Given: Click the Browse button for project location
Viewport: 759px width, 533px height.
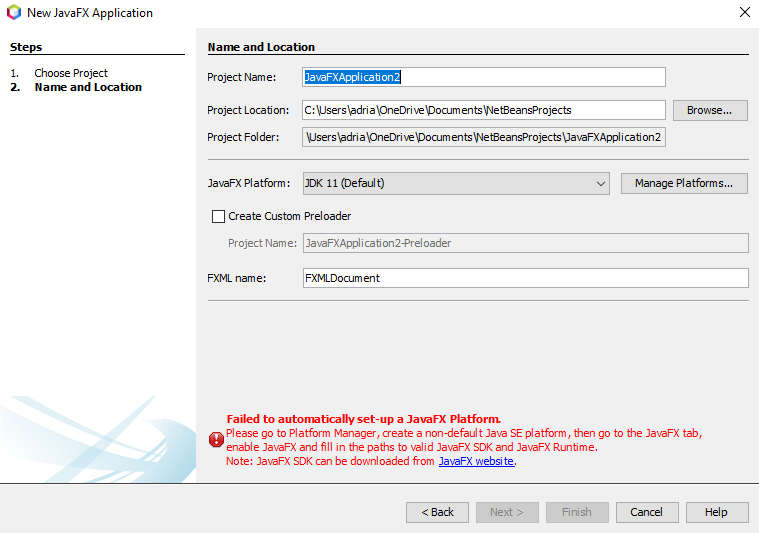Looking at the screenshot, I should [x=710, y=110].
